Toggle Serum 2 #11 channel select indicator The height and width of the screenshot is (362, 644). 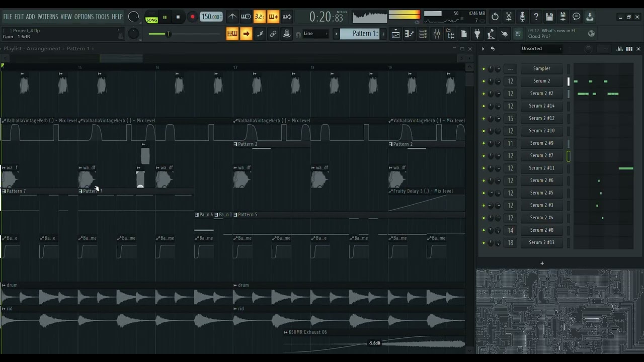pos(569,168)
